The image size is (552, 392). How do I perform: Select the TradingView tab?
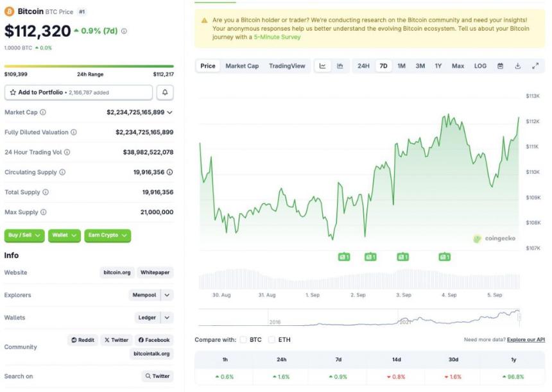pyautogui.click(x=287, y=66)
